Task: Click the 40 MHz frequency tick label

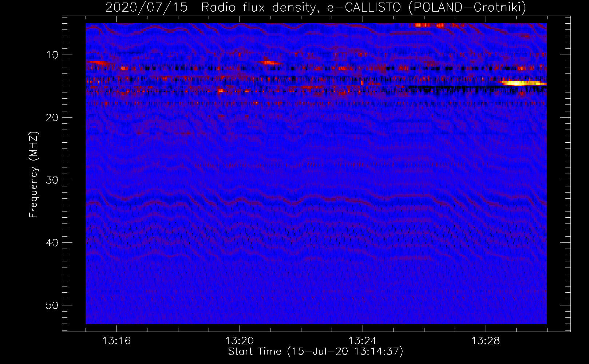Action: [x=52, y=243]
